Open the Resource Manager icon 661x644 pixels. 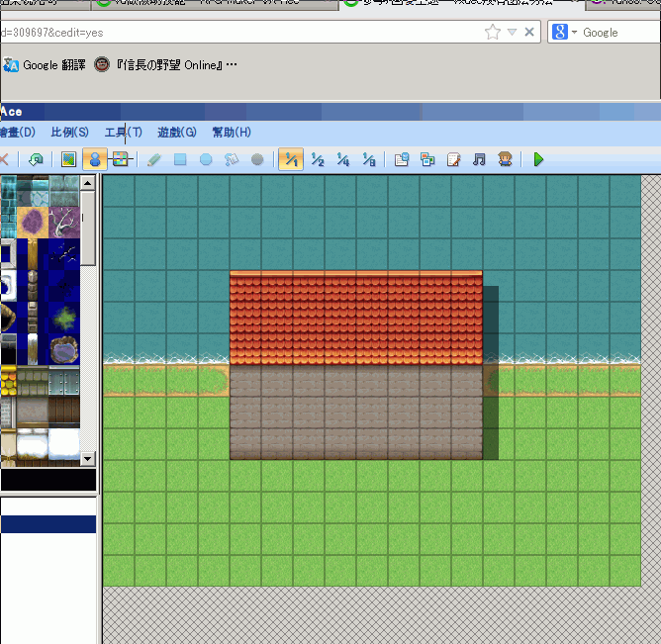(427, 159)
